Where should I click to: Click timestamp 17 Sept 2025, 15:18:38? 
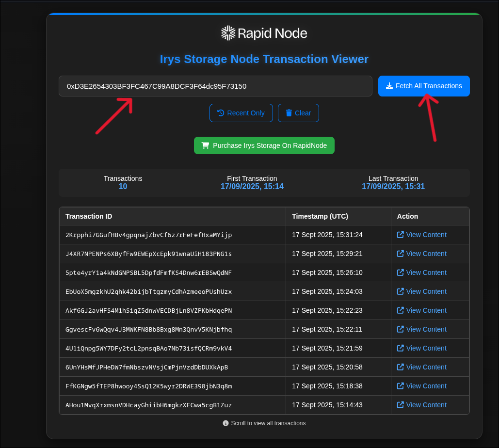click(x=327, y=386)
